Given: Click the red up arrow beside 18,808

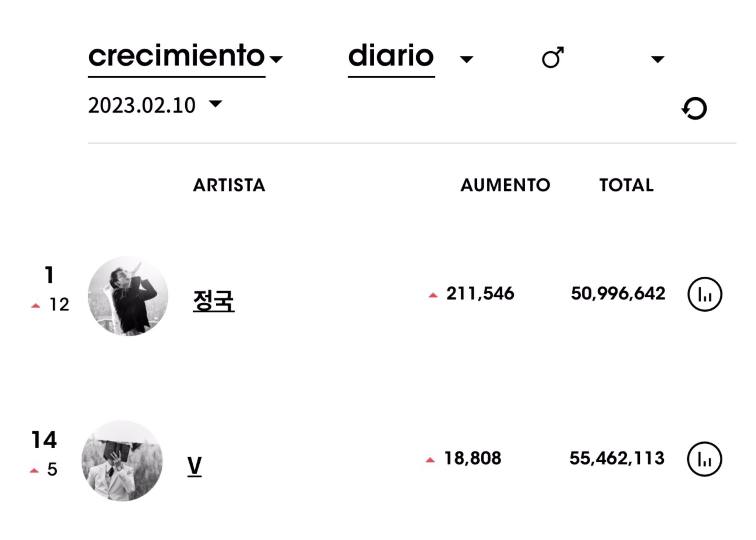Looking at the screenshot, I should 430,460.
